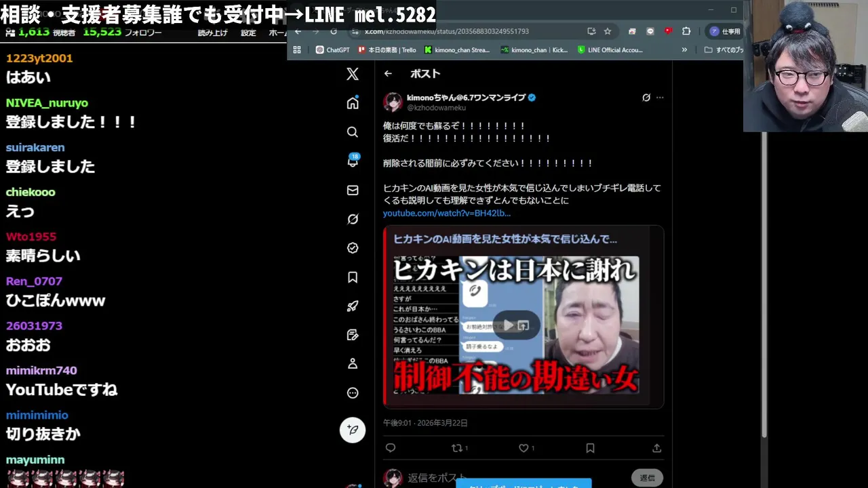Open the ヒカキン video card title

pos(505,239)
